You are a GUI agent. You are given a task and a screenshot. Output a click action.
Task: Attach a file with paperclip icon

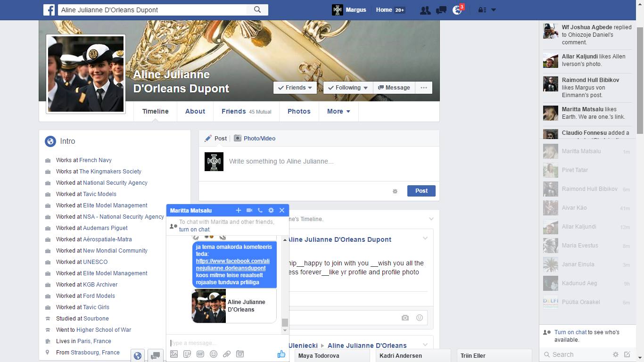pos(227,354)
